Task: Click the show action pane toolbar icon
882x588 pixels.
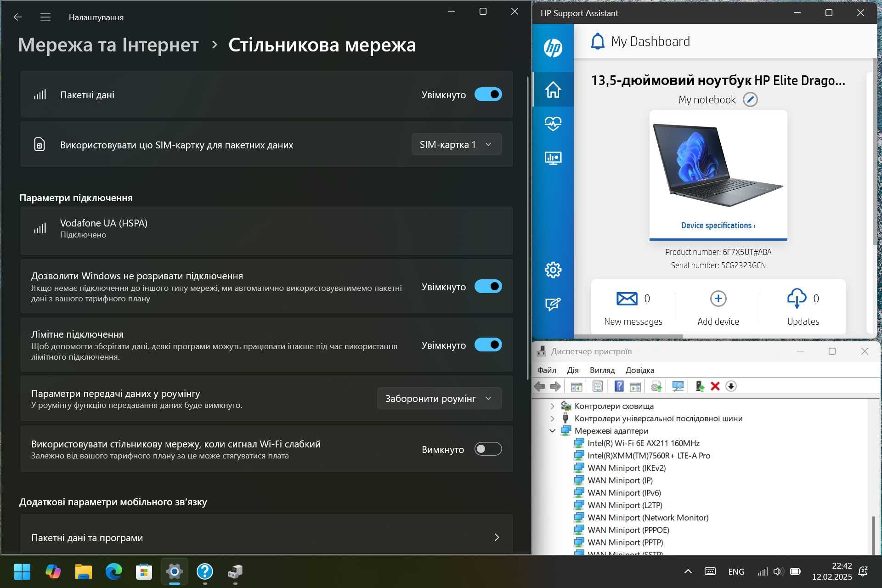Action: pos(635,386)
